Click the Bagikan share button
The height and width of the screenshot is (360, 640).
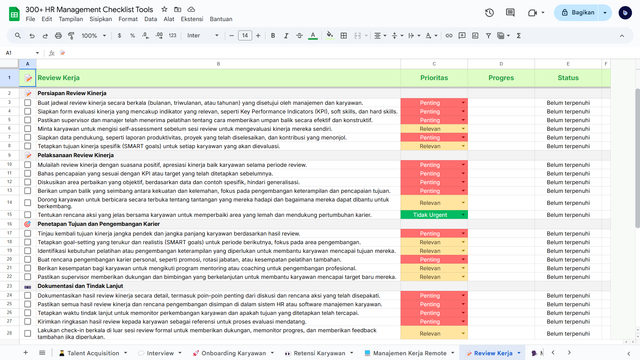pos(578,13)
